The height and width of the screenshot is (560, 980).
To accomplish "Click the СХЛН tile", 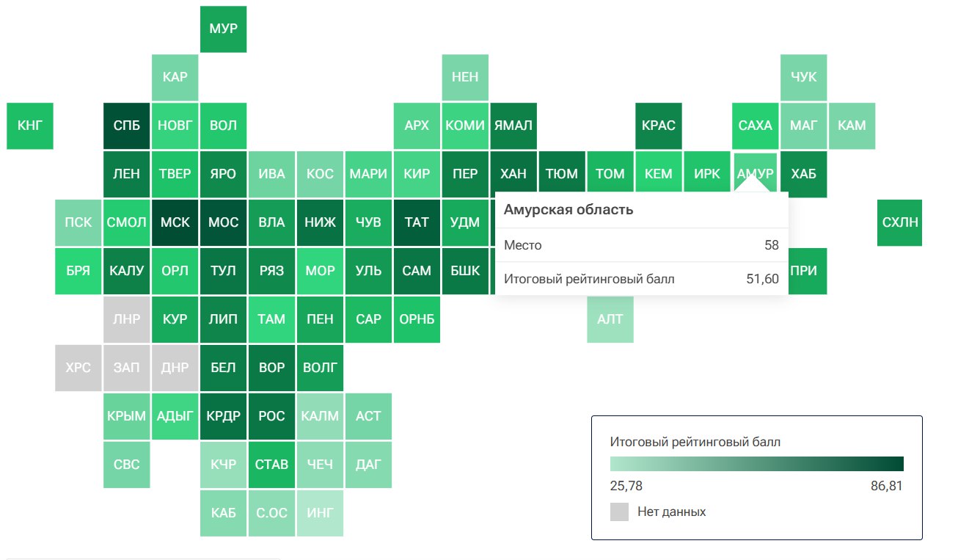I will [x=899, y=222].
